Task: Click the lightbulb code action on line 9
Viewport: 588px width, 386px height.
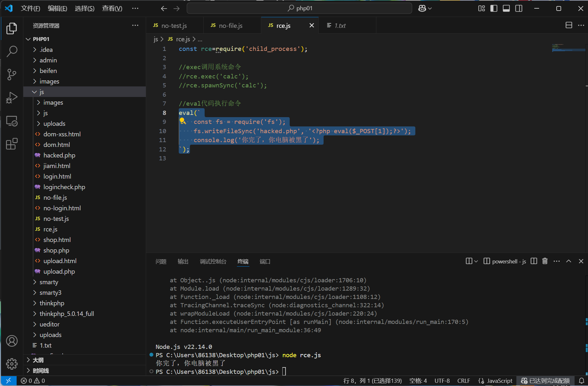Action: point(183,121)
